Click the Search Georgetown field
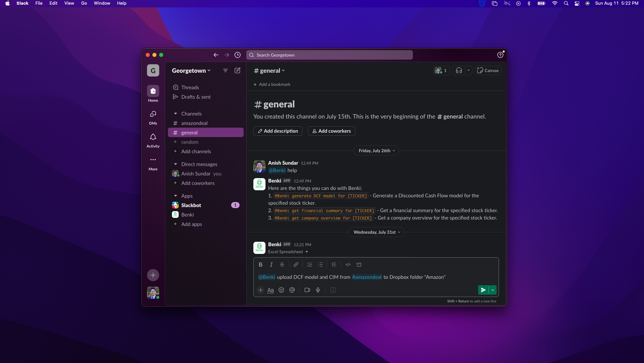This screenshot has width=644, height=363. tap(329, 55)
